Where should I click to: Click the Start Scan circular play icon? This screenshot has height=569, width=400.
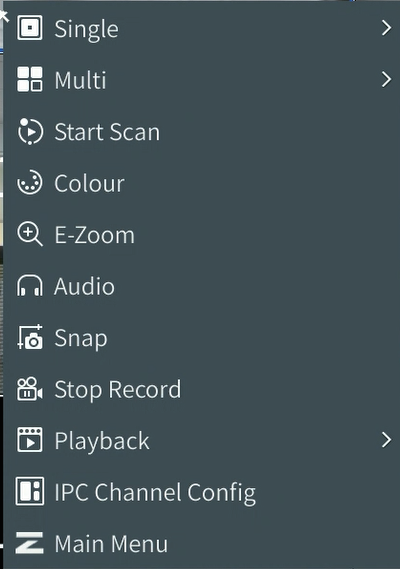pos(30,131)
